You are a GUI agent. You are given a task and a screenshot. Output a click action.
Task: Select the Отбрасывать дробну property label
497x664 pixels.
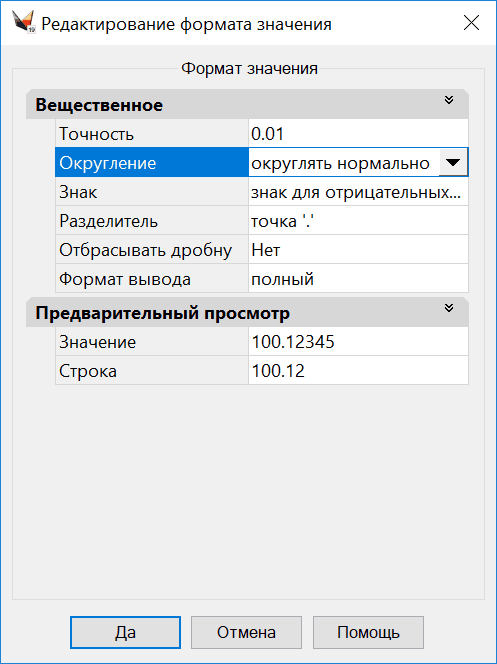click(x=152, y=250)
